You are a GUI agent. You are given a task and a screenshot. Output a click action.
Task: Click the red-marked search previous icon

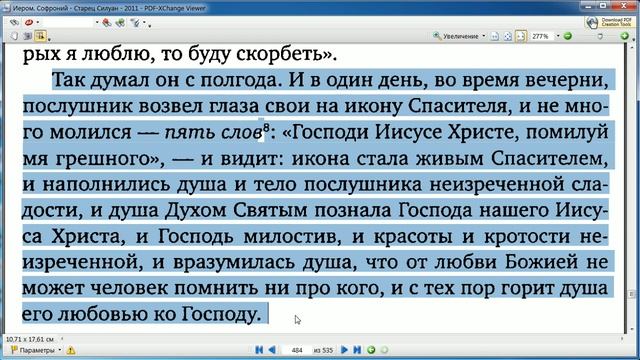coord(107,23)
